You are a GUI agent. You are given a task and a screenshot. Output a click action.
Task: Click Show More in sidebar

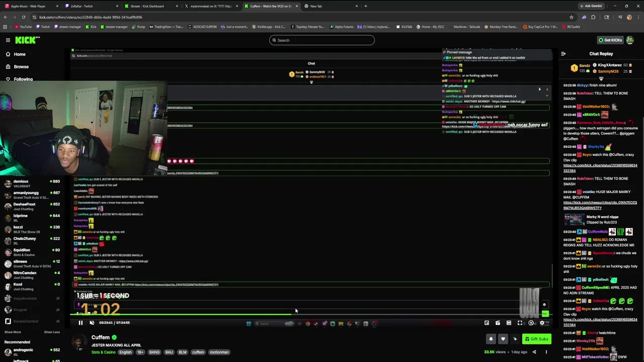[13, 332]
